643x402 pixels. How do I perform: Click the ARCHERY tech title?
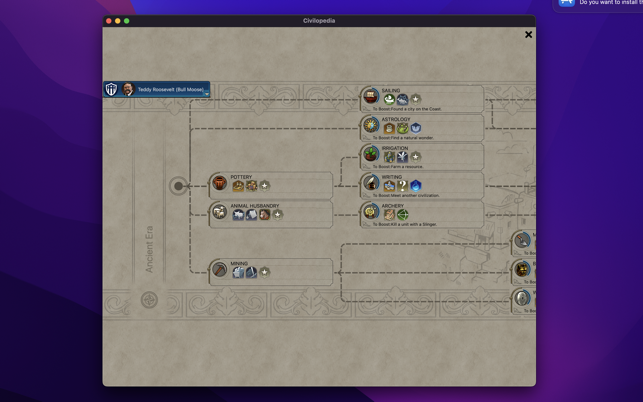(392, 206)
